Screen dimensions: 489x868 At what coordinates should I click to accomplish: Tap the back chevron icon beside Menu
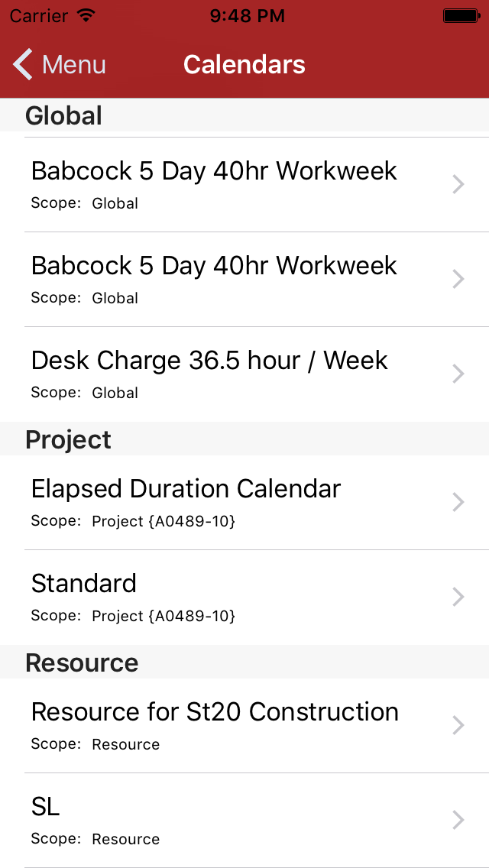[x=23, y=64]
